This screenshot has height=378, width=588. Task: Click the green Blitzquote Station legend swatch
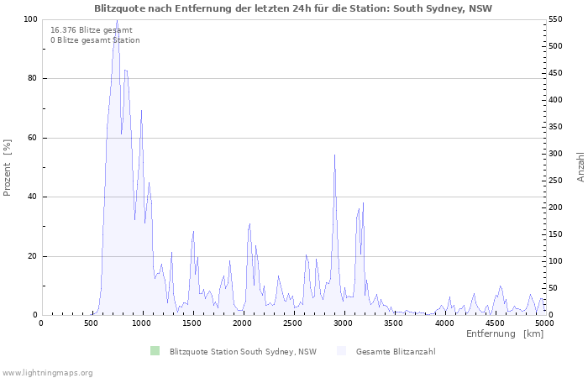click(154, 351)
